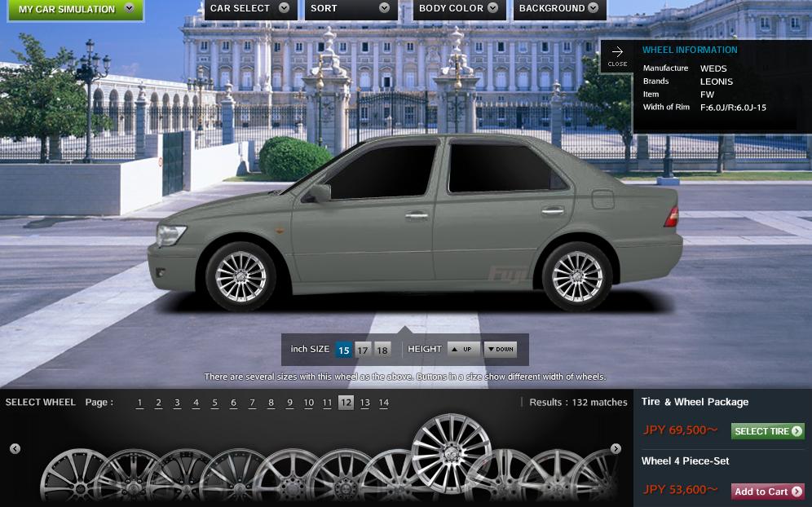Close the Wheel Information panel
Screen dimensions: 812x507
click(x=617, y=55)
